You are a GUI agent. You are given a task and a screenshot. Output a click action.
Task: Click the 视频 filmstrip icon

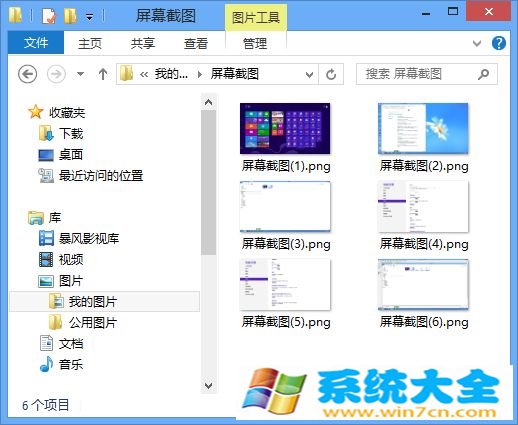click(x=46, y=260)
